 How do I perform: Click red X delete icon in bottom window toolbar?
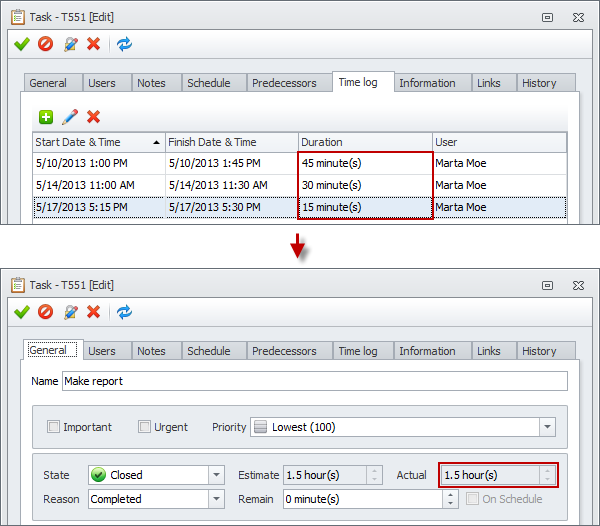point(93,312)
